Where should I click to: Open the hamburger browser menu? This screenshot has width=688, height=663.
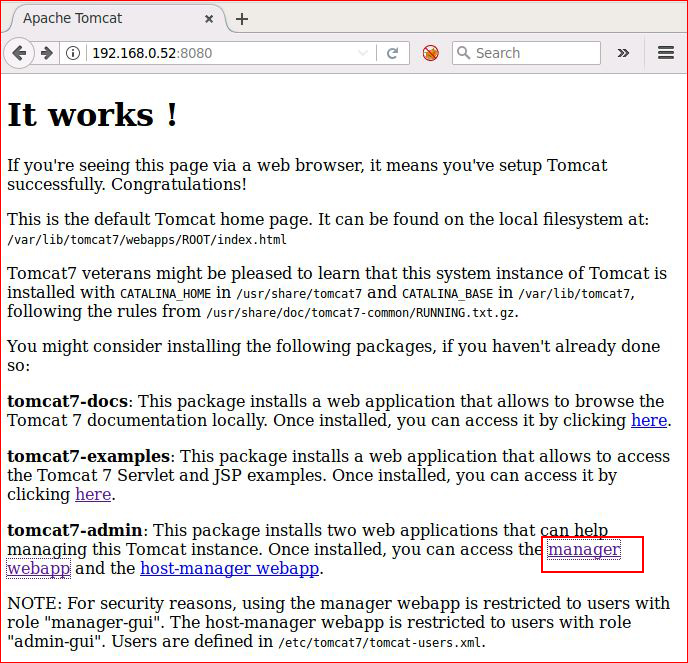pos(666,53)
